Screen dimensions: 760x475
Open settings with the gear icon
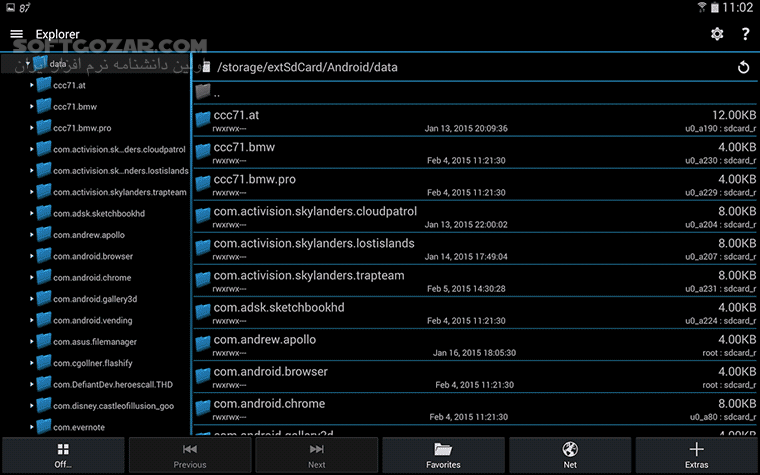click(x=717, y=34)
